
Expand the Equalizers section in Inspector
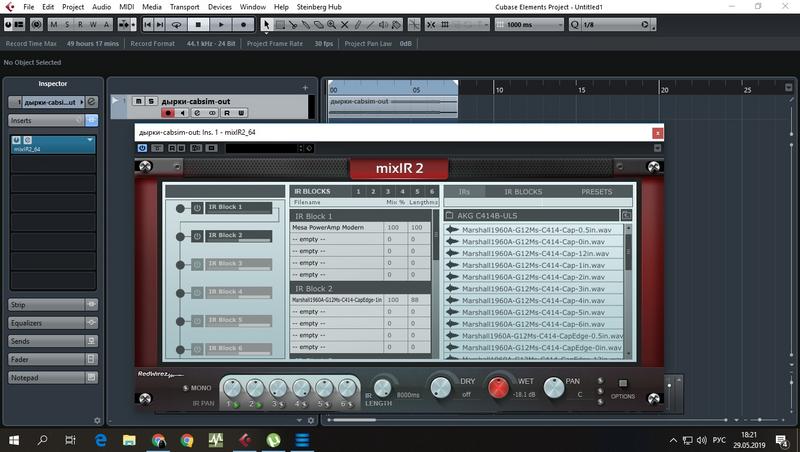tap(46, 323)
